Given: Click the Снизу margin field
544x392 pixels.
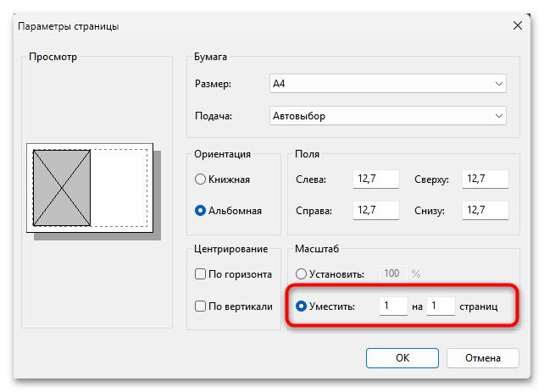Looking at the screenshot, I should pos(486,210).
